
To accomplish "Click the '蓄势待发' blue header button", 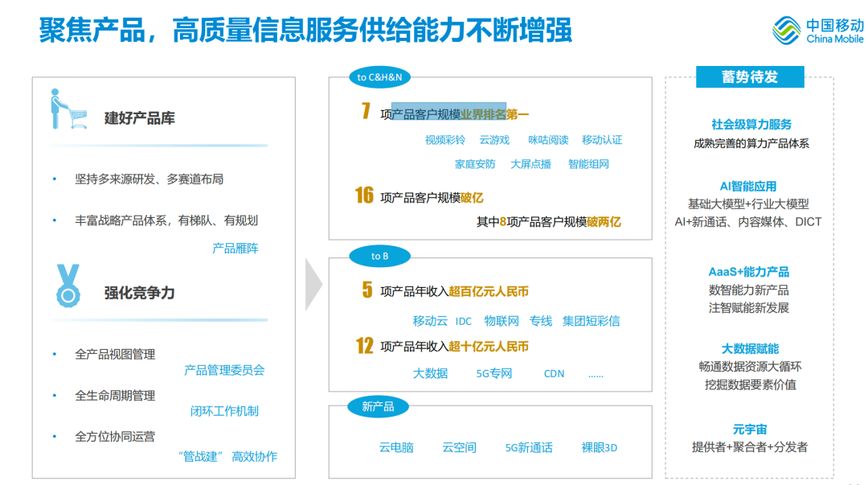I will 749,77.
